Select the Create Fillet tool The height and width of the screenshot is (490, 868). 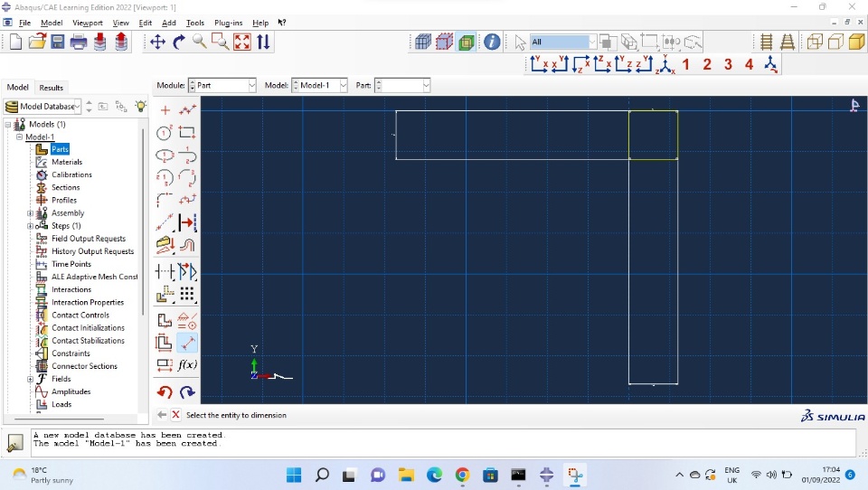(165, 199)
